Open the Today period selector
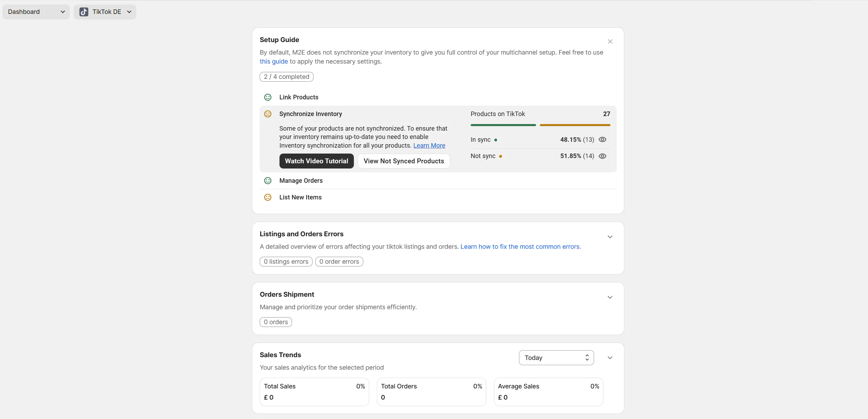 pyautogui.click(x=556, y=358)
